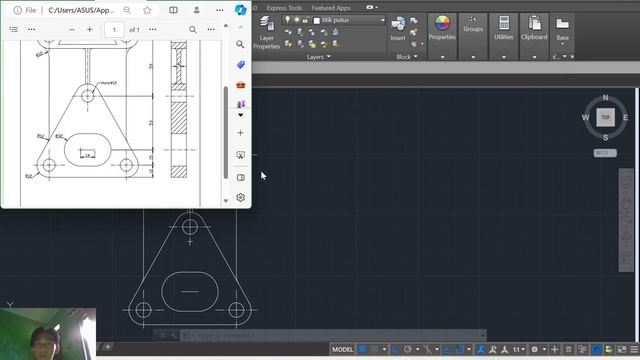
Task: Toggle 2D object snap in status bar
Action: [460, 349]
